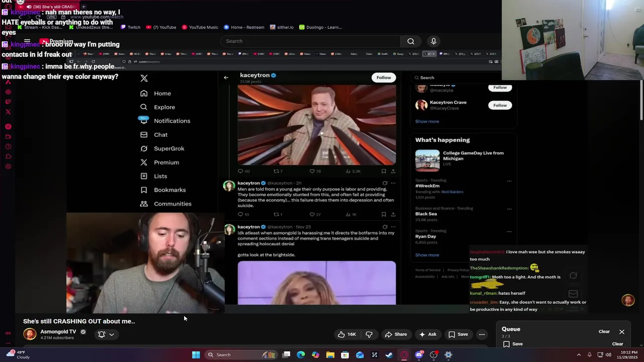Screen dimensions: 644x362
Task: Open a new browser tab with plus
Action: 84,7
